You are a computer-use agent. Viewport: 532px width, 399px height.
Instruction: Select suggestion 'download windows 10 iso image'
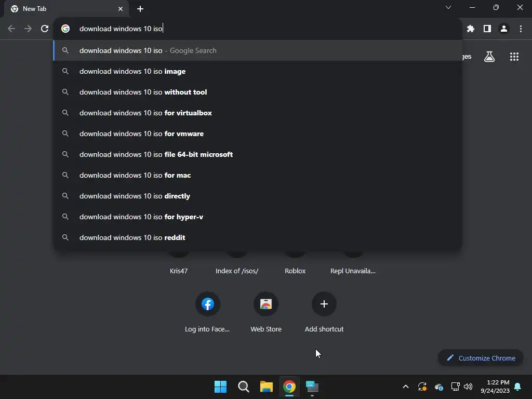click(x=258, y=71)
